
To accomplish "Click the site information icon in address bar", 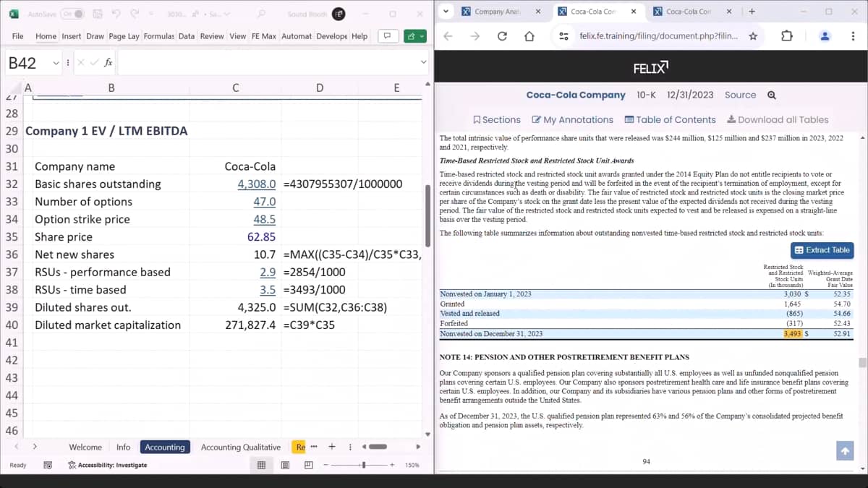I will 565,36.
